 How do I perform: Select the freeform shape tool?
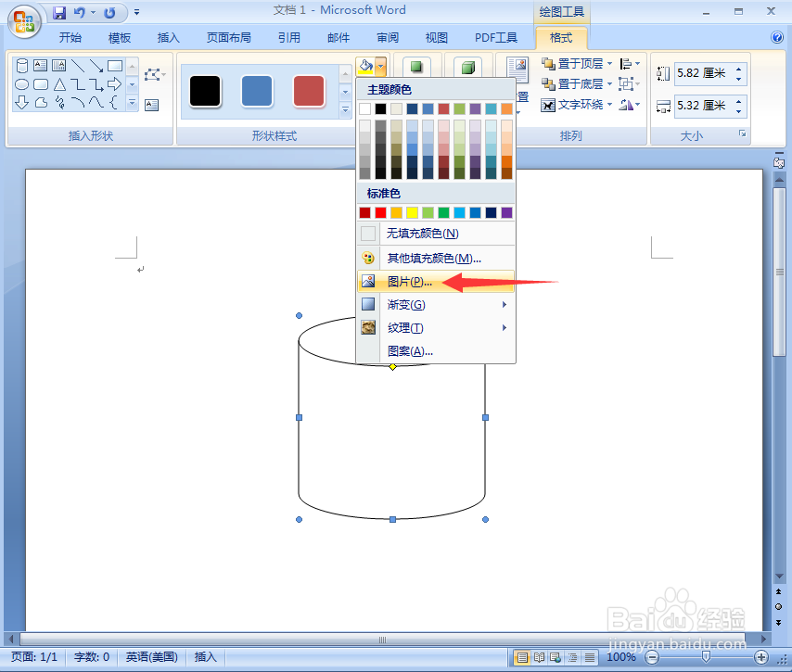(41, 103)
